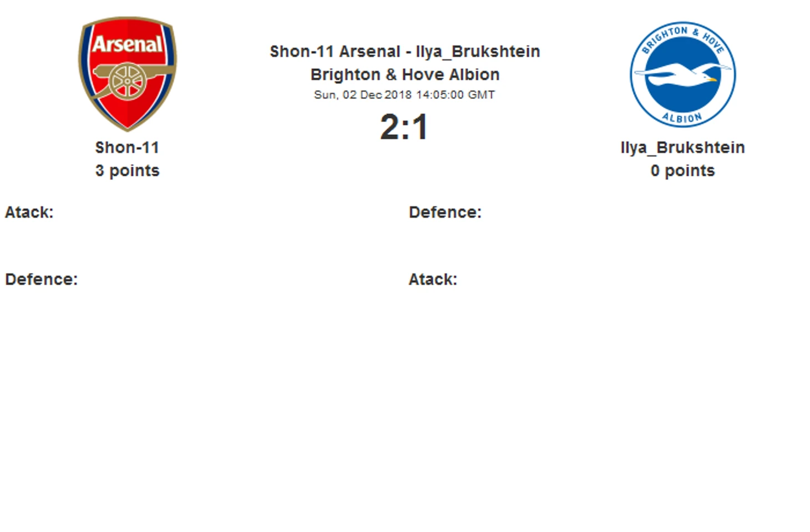Click the Brighton & Hove Albion crest
This screenshot has width=810, height=532.
coord(682,74)
